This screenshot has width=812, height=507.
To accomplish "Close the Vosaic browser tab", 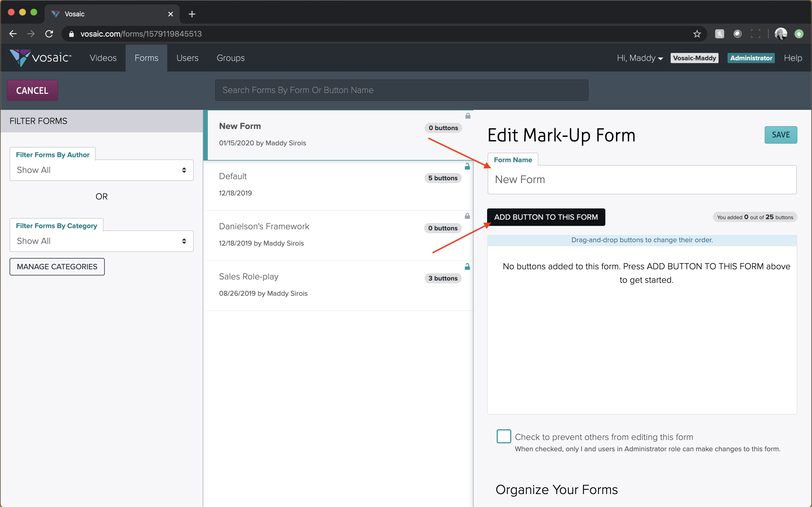I will click(170, 14).
